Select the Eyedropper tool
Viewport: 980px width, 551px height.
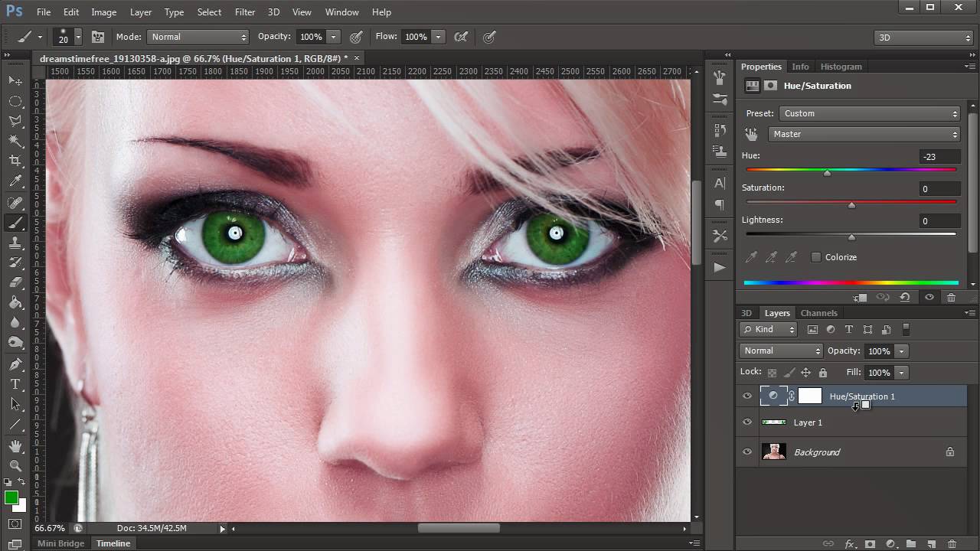15,182
